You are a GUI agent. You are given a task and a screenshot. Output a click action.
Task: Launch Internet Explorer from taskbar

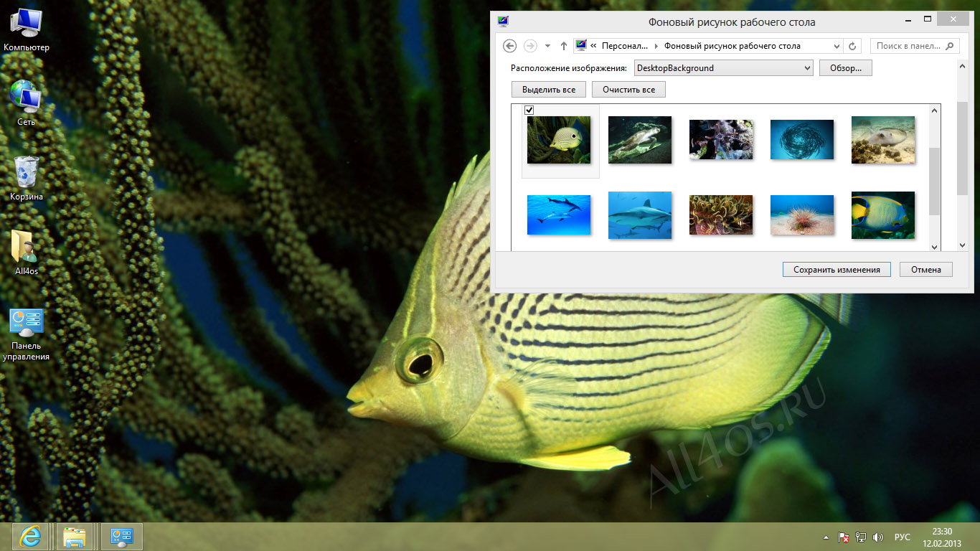point(31,537)
